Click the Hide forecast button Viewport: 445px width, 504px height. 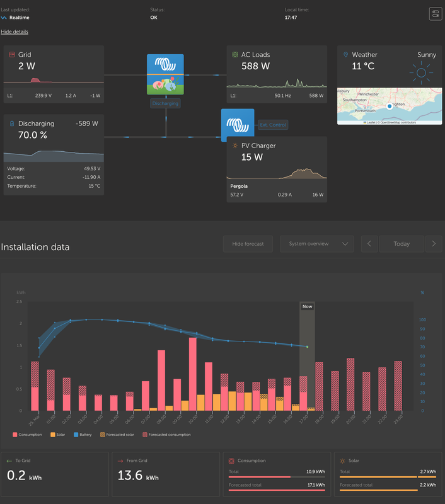click(248, 244)
